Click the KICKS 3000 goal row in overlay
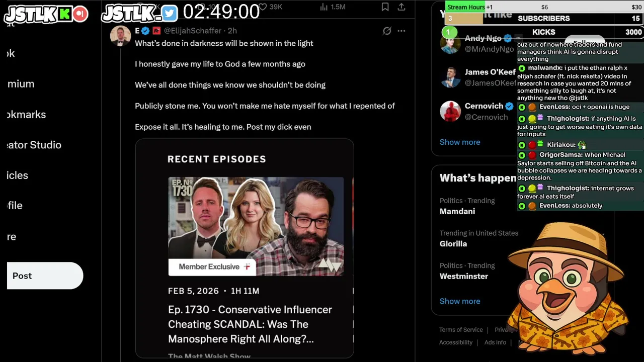Screen dimensions: 644x362 [544, 32]
